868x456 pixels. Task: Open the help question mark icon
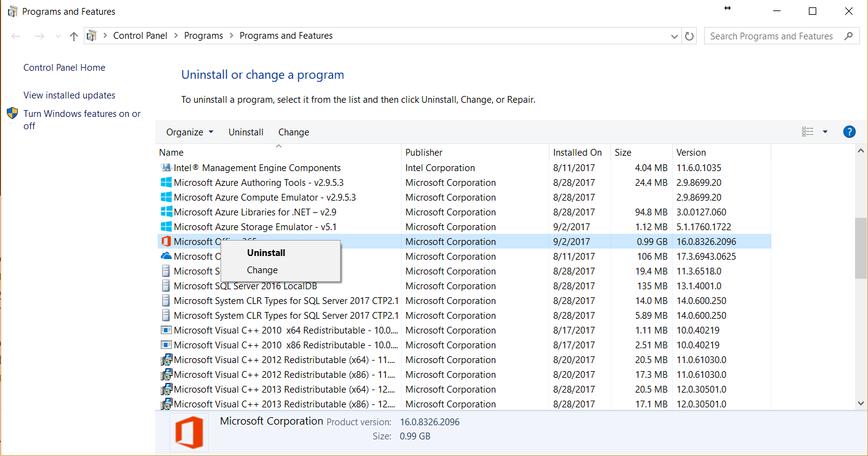(x=849, y=132)
